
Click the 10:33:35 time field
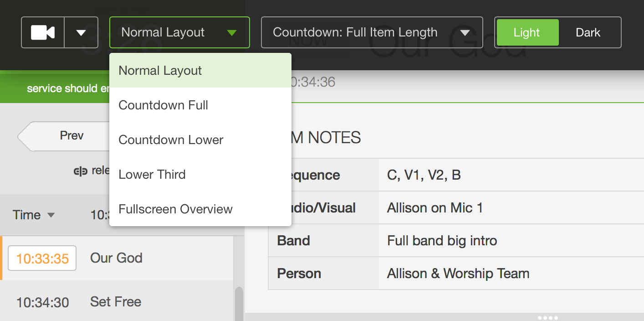coord(42,258)
